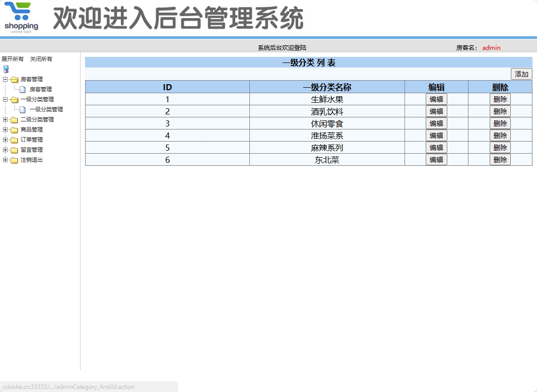Open the 商品管理 menu item
The image size is (537, 392).
(x=32, y=129)
